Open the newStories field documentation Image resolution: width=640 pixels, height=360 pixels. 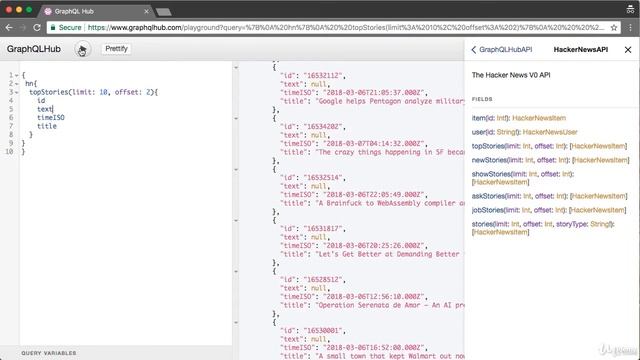[x=489, y=160]
